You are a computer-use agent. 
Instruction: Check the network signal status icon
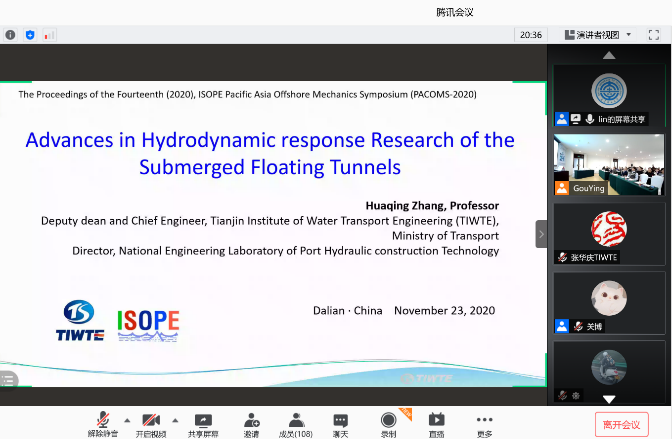click(x=49, y=34)
